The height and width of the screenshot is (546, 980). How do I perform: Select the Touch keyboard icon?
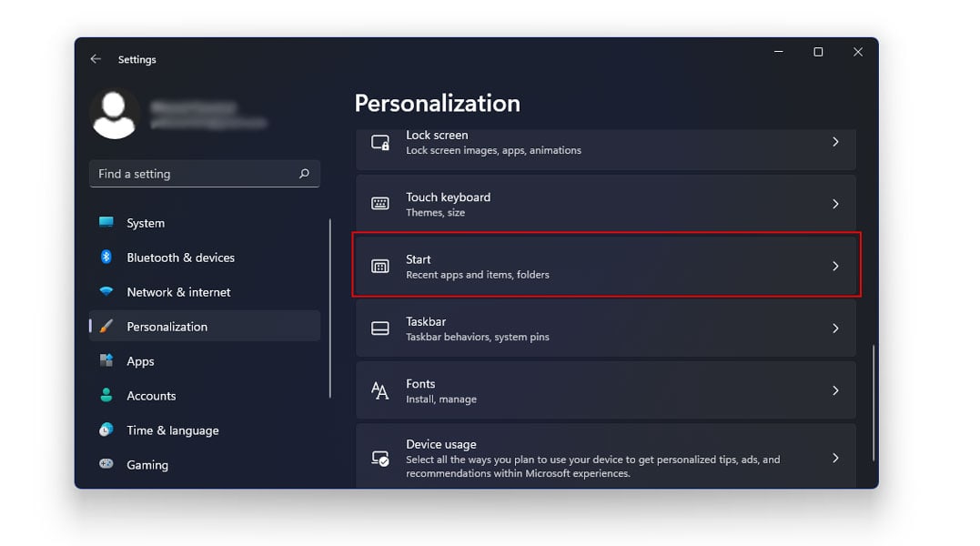point(379,204)
